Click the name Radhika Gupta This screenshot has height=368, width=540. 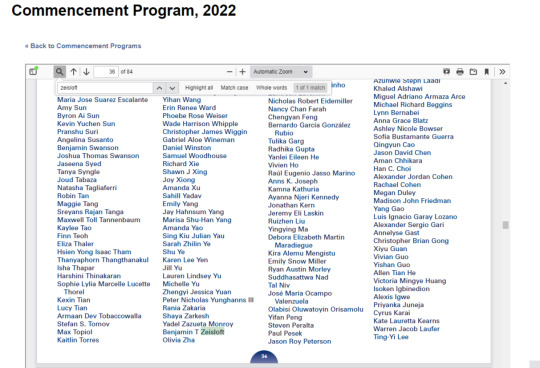291,149
